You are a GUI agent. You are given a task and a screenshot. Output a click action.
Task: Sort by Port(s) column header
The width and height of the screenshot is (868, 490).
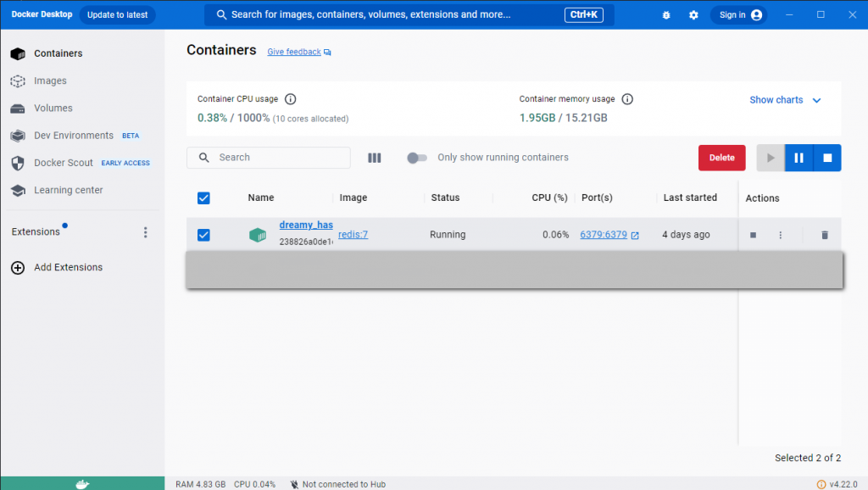point(597,198)
